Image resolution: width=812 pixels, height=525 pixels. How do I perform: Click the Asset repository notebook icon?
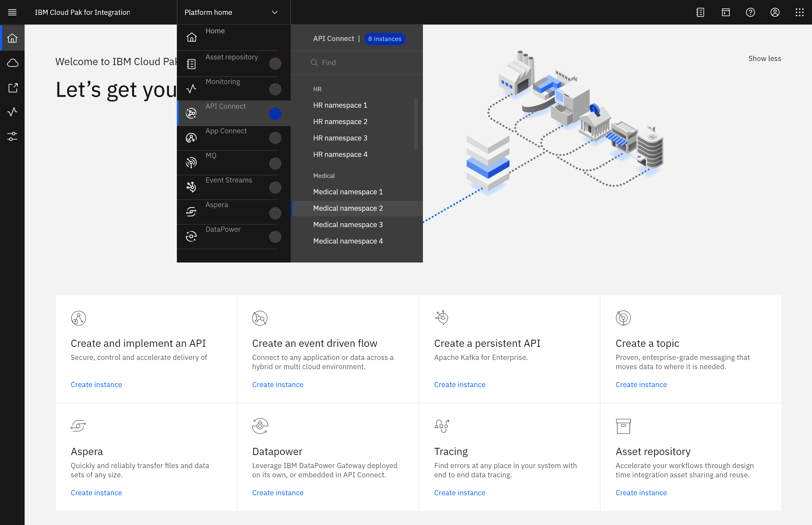click(x=191, y=64)
